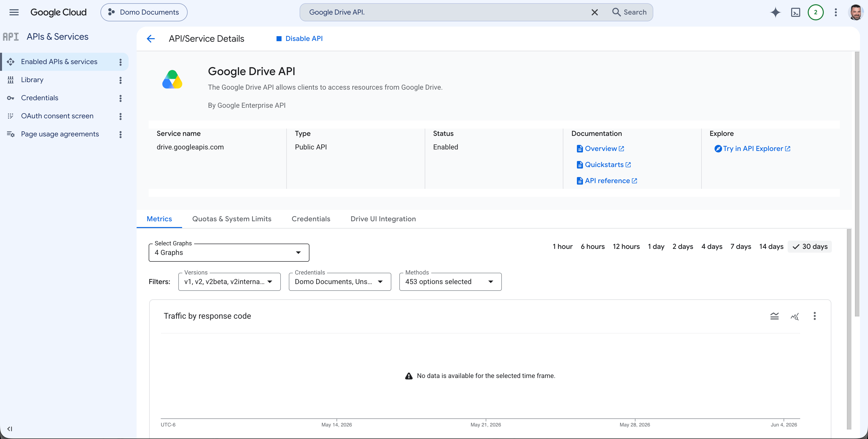Image resolution: width=868 pixels, height=439 pixels.
Task: Open Try in API Explorer link
Action: tap(752, 149)
